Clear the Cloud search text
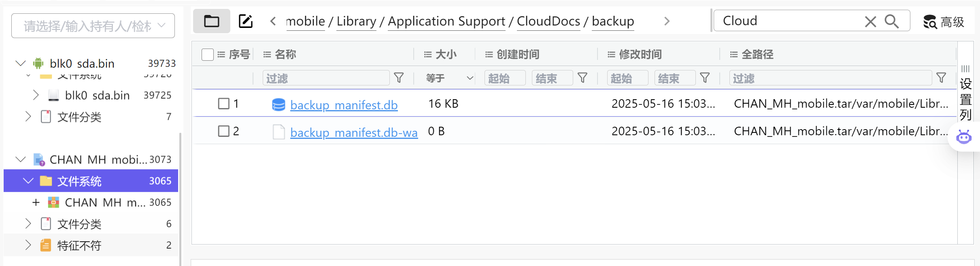 click(x=870, y=21)
